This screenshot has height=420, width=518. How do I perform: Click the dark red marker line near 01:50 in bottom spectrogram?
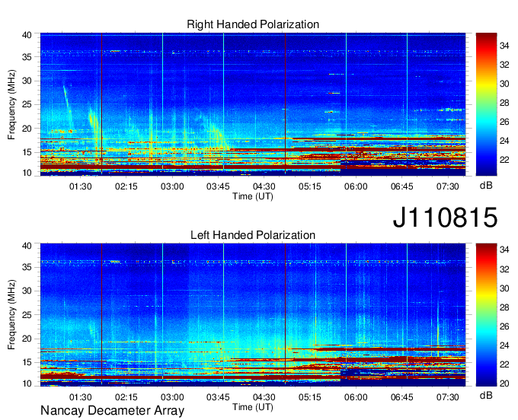coord(102,315)
